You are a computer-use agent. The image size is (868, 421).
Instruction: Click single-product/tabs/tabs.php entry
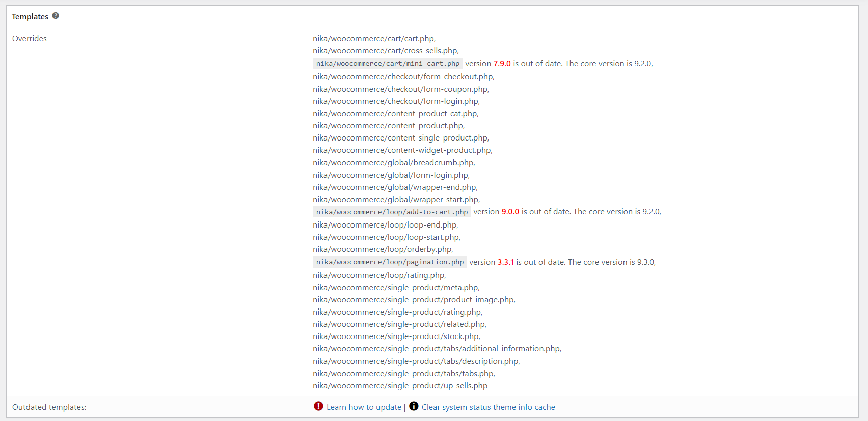(404, 374)
